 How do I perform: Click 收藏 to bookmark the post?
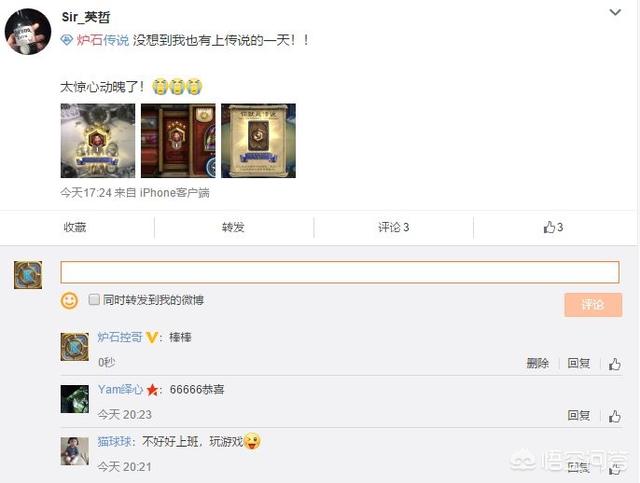click(75, 227)
